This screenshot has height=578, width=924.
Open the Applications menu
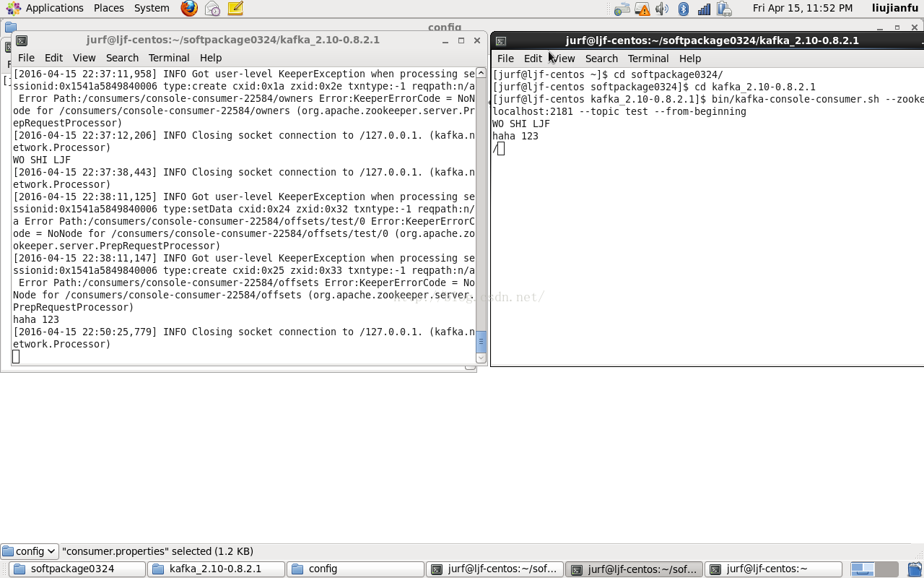click(x=45, y=8)
